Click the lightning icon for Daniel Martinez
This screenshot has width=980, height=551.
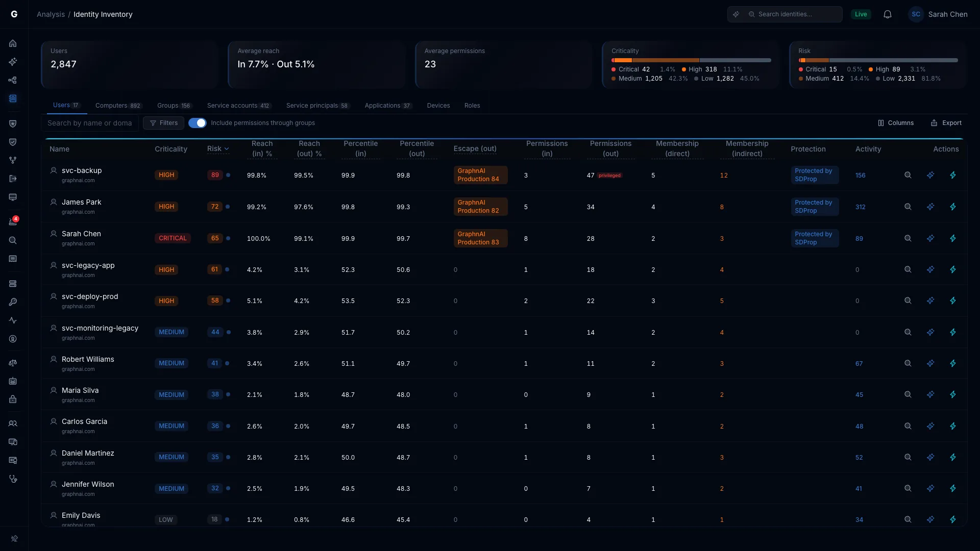[x=953, y=457]
